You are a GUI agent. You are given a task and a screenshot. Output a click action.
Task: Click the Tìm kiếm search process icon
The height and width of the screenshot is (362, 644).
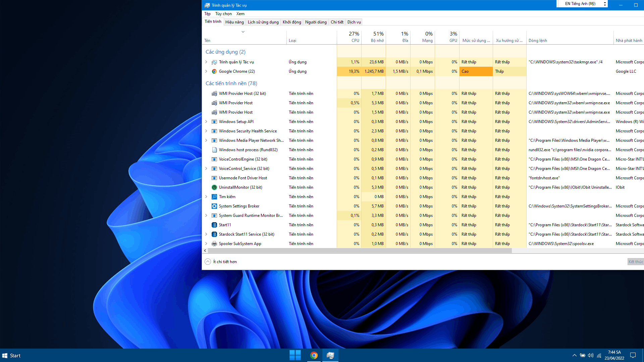[214, 197]
